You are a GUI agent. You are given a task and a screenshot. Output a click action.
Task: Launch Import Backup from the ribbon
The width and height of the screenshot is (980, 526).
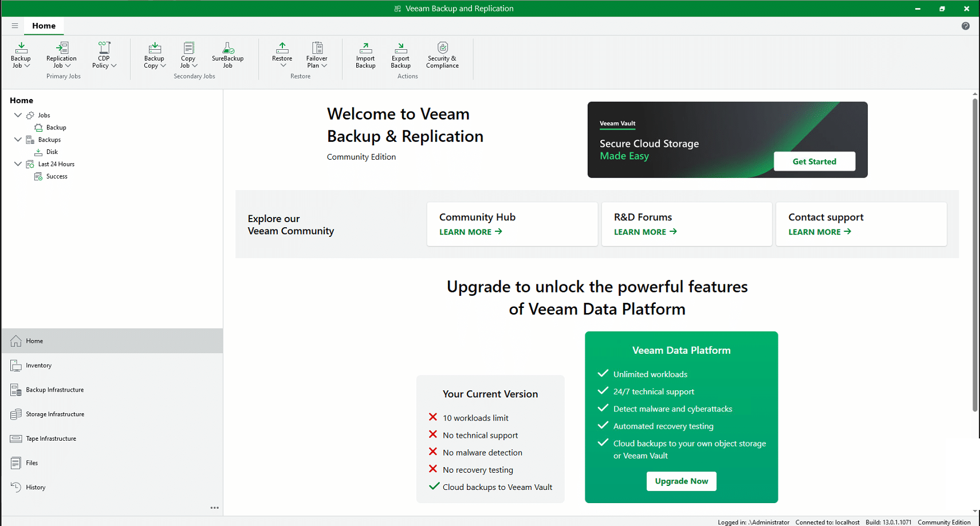[x=365, y=48]
